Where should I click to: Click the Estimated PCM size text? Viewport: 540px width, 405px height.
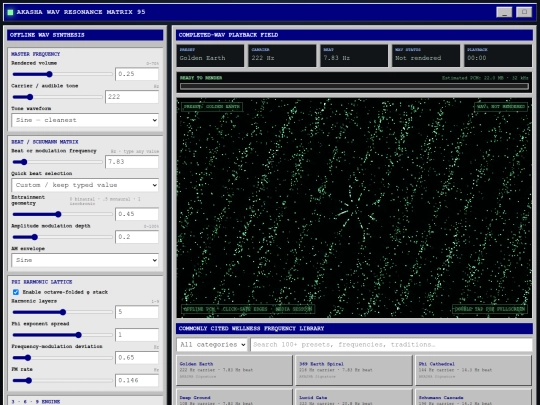click(485, 78)
